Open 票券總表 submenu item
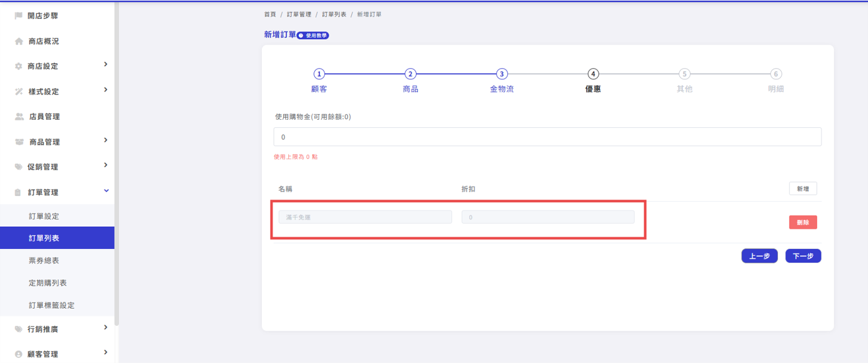This screenshot has height=363, width=868. (44, 260)
